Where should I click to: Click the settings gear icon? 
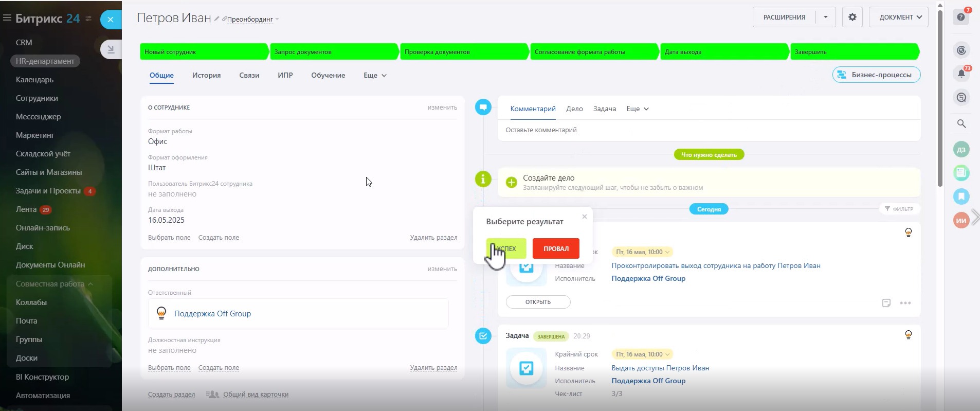[852, 17]
